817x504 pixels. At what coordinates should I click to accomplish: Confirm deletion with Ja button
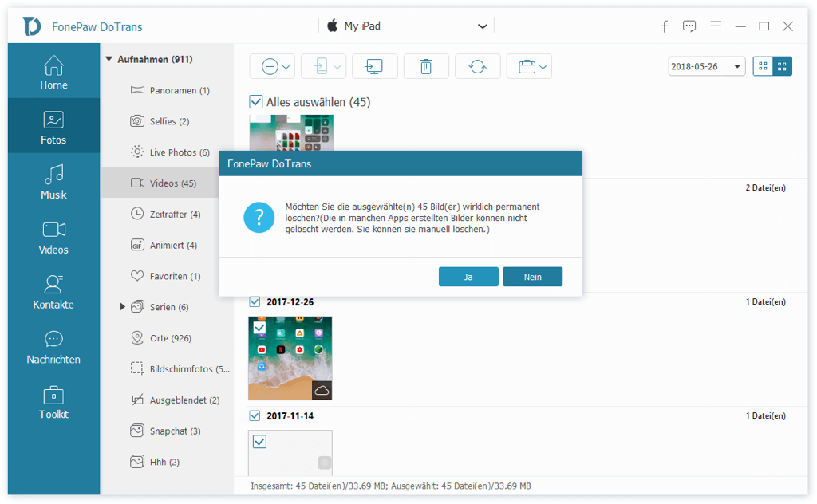click(x=468, y=277)
